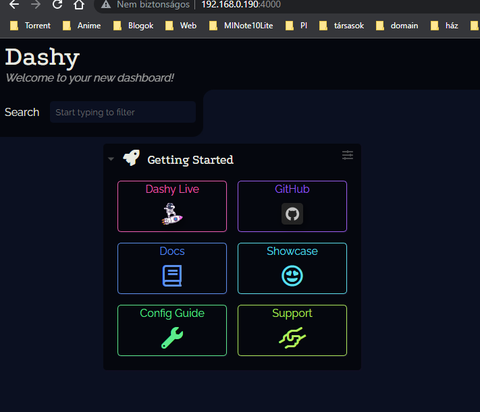The width and height of the screenshot is (480, 412).
Task: Open the Web bookmark folder
Action: [181, 26]
